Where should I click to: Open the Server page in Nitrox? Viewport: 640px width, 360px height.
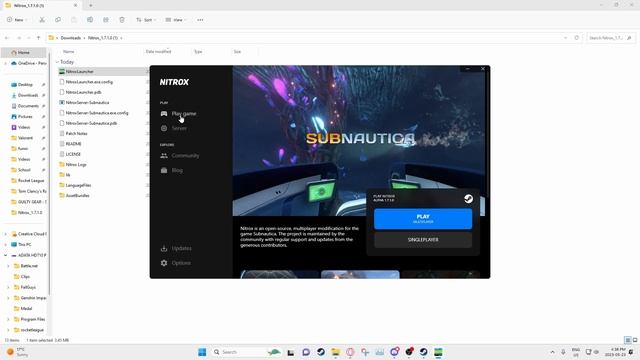click(174, 128)
